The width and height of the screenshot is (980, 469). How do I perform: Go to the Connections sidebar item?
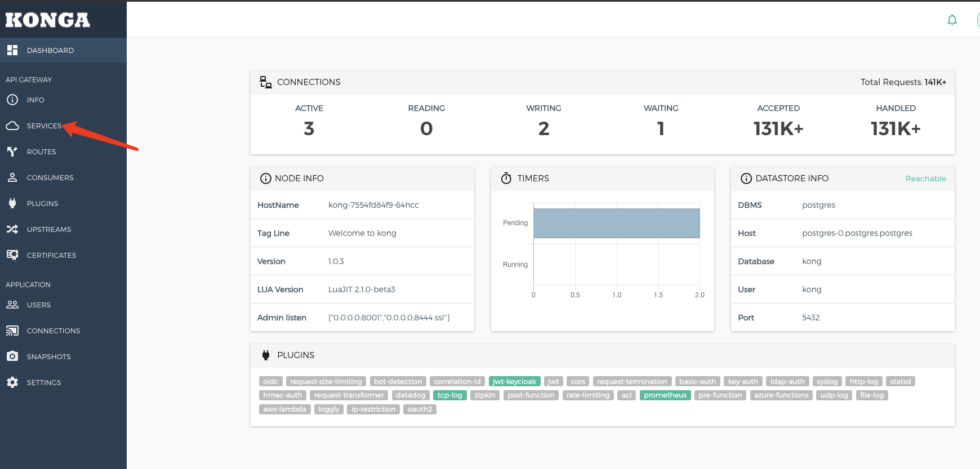pyautogui.click(x=53, y=330)
